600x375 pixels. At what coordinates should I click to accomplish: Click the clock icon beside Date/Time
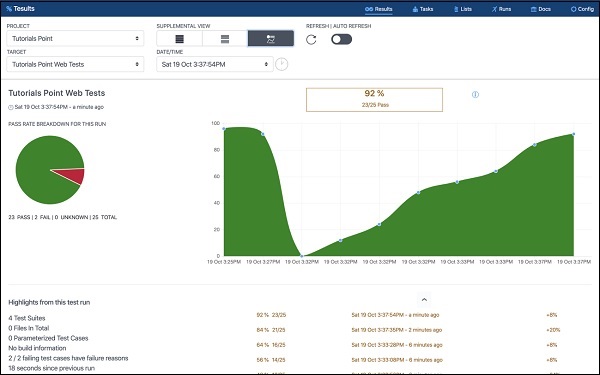coord(282,64)
